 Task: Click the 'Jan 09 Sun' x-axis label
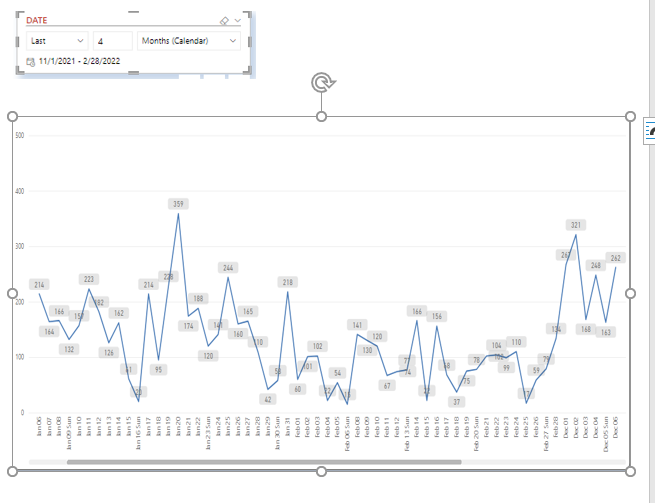click(69, 433)
